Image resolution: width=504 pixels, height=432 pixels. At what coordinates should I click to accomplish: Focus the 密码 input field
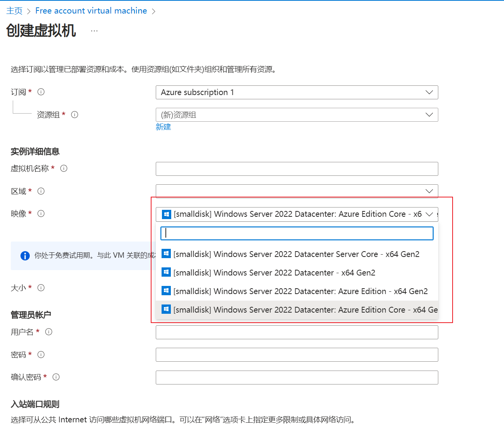pos(297,355)
